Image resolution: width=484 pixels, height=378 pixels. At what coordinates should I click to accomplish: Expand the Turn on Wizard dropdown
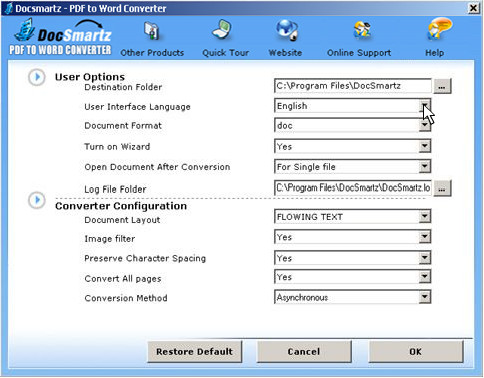tap(425, 146)
